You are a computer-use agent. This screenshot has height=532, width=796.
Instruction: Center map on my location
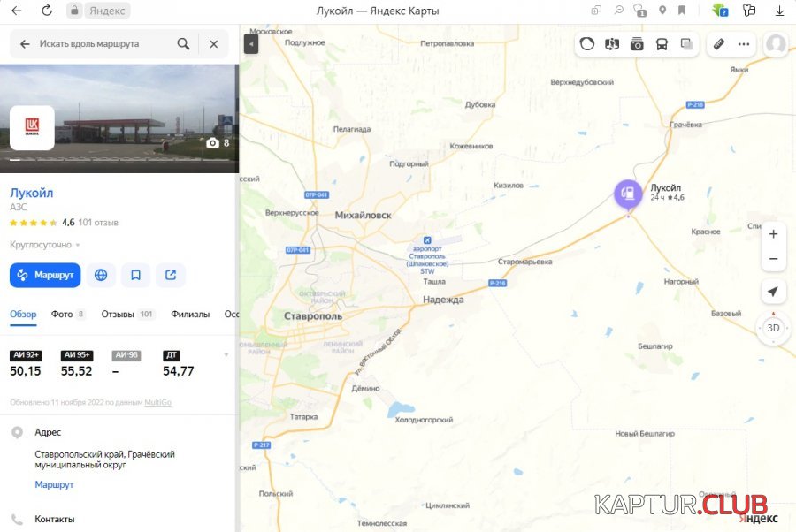pos(773,292)
